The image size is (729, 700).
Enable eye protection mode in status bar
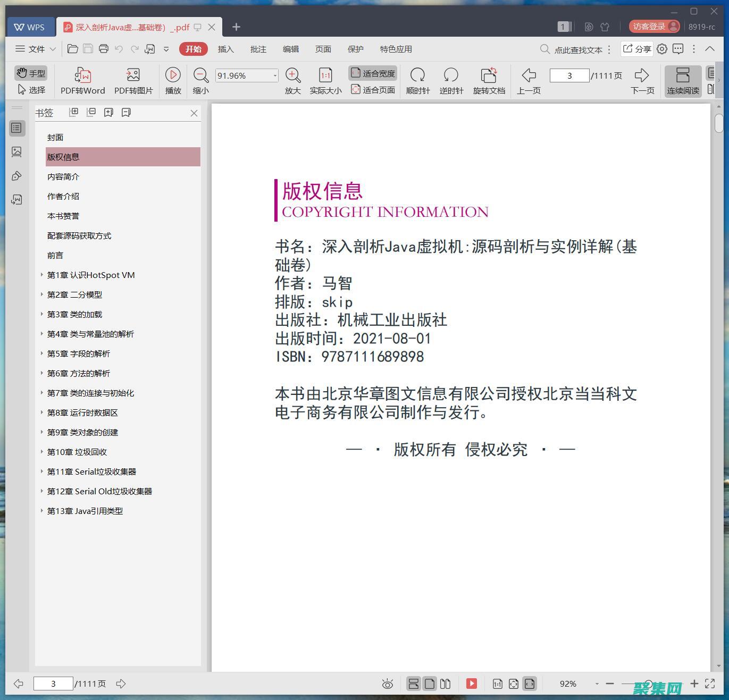(x=388, y=684)
